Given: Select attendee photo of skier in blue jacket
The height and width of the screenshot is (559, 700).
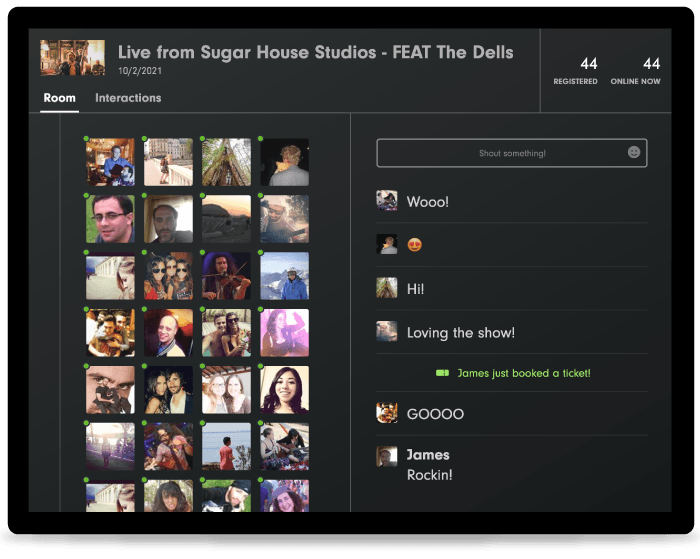Looking at the screenshot, I should 284,275.
